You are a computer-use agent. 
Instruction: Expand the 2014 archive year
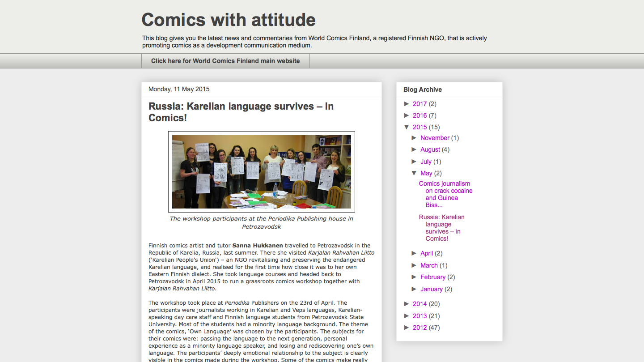pyautogui.click(x=407, y=304)
